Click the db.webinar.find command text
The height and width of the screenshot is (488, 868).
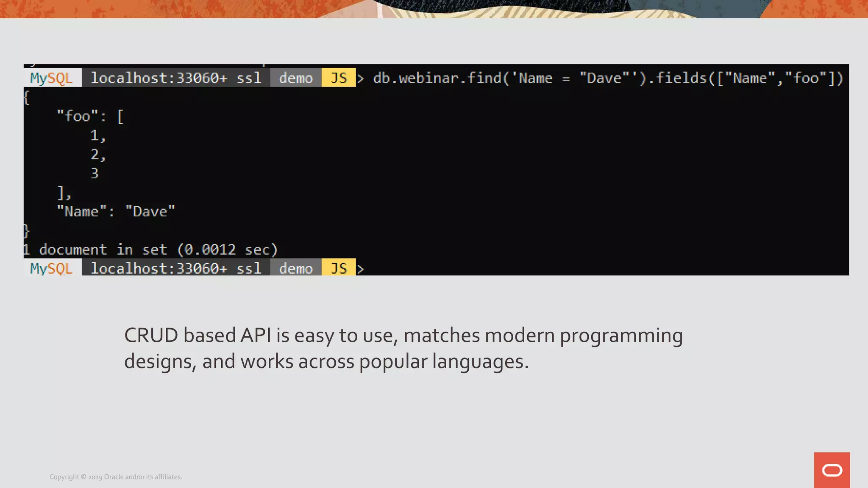(x=608, y=78)
